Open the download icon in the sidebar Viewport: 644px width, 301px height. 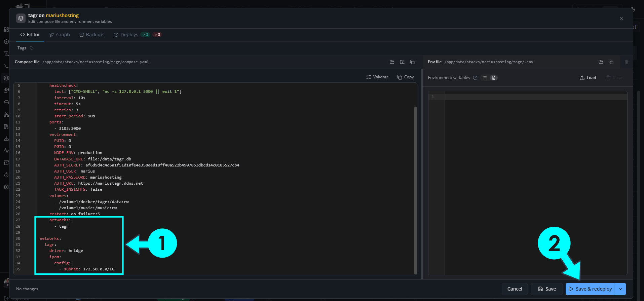click(x=6, y=139)
